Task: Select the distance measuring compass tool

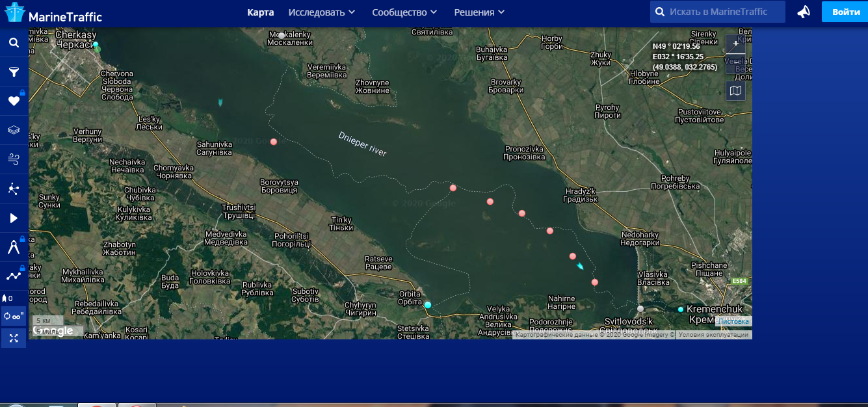Action: tap(14, 247)
